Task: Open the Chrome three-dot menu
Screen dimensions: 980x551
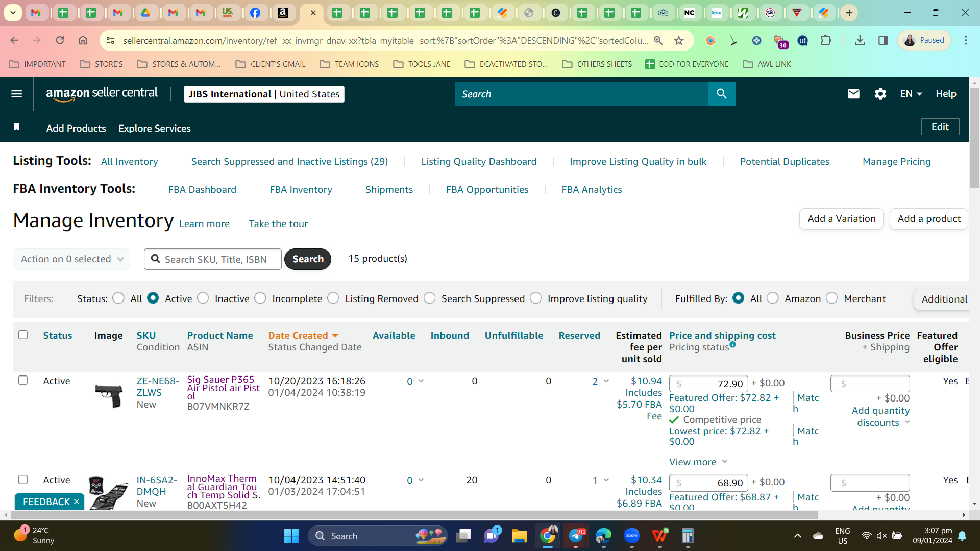Action: click(966, 40)
